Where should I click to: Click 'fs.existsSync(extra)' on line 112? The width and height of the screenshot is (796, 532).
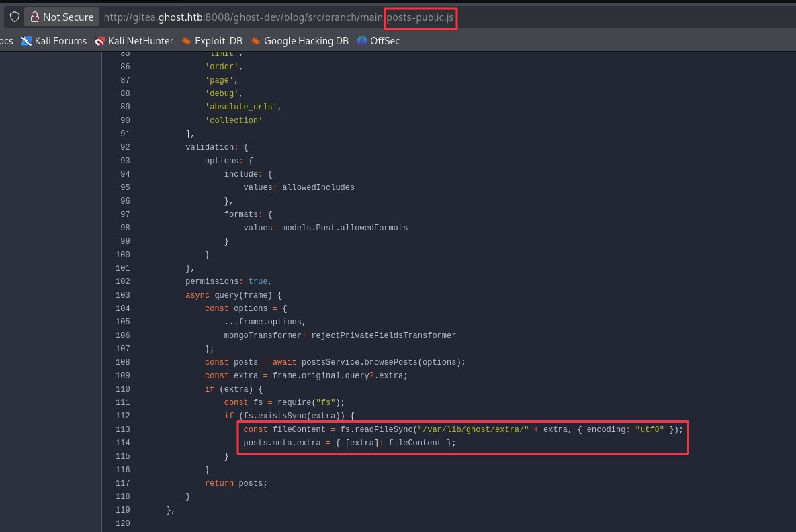[292, 416]
